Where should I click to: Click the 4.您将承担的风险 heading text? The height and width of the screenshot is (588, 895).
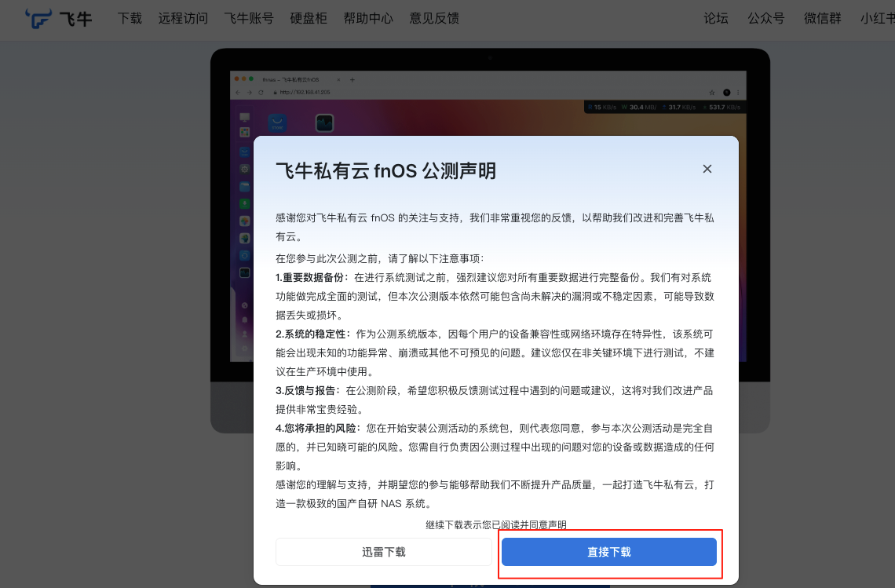(319, 428)
